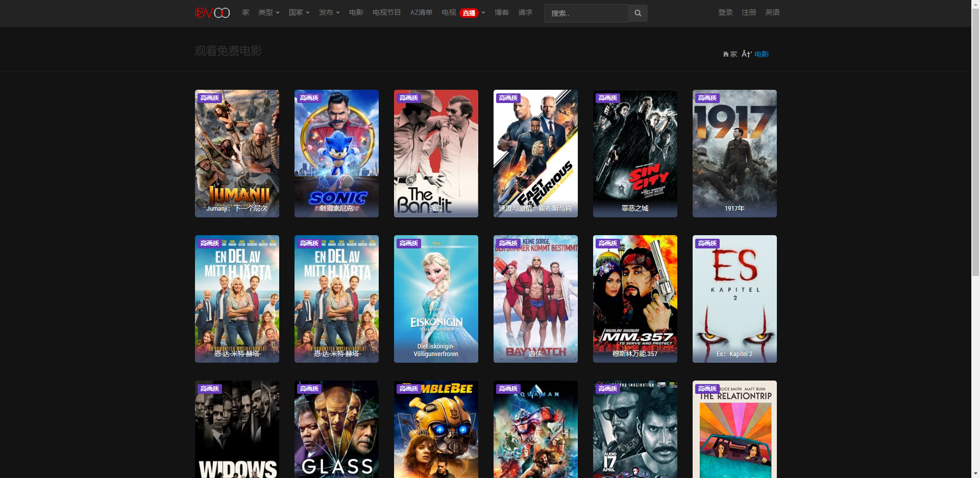Screen dimensions: 980x478
Task: Click the home icon in breadcrumb
Action: (726, 54)
